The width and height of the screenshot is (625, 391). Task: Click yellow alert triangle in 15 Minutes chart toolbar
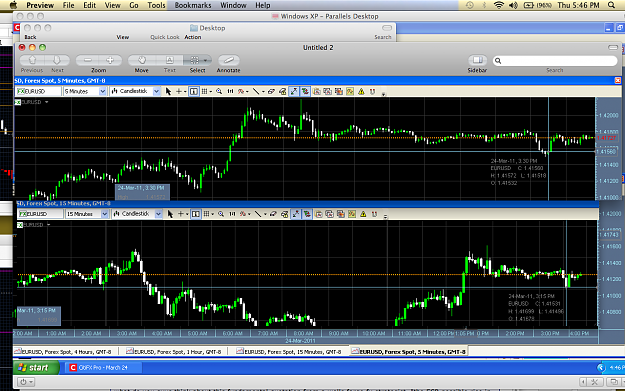click(363, 214)
